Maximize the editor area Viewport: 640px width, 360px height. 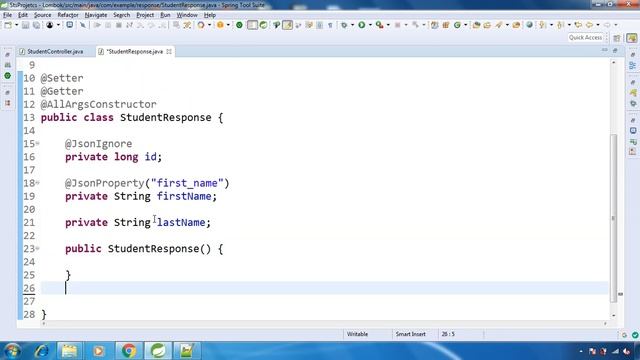(x=615, y=51)
